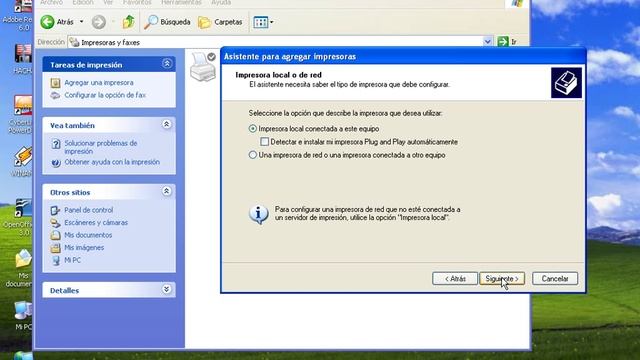The height and width of the screenshot is (360, 640).
Task: Open Mis documentos in Otros sitios
Action: (88, 235)
